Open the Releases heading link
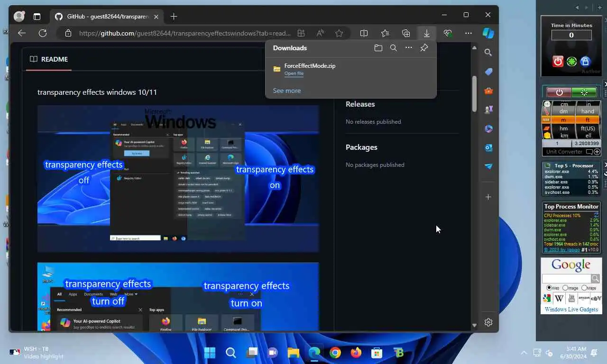This screenshot has width=607, height=364. [360, 104]
